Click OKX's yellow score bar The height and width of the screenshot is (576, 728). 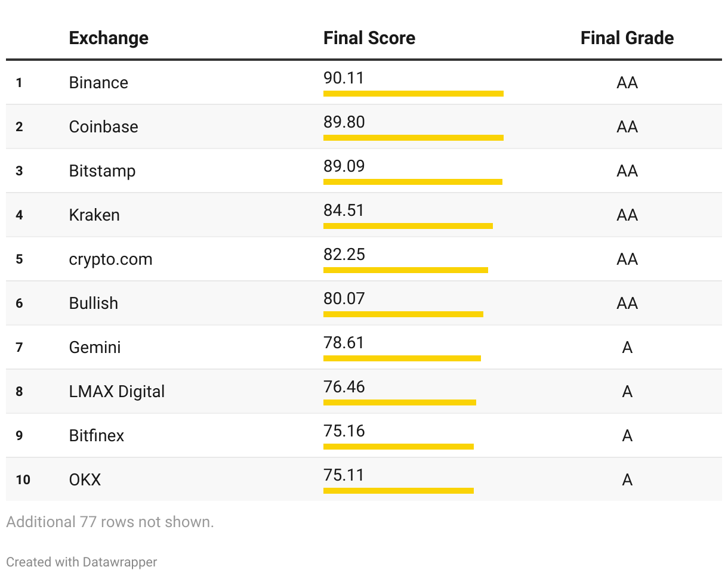pyautogui.click(x=398, y=491)
